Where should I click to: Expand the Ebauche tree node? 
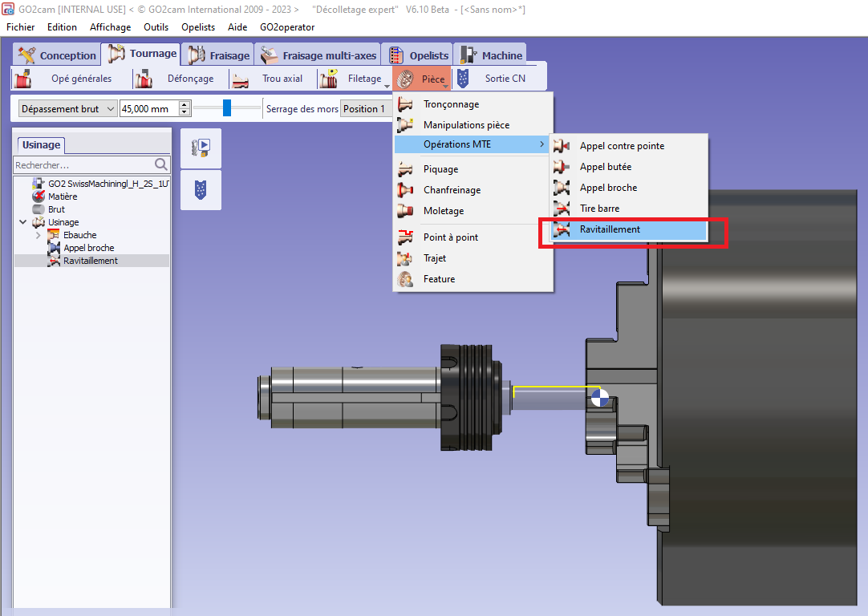coord(38,235)
